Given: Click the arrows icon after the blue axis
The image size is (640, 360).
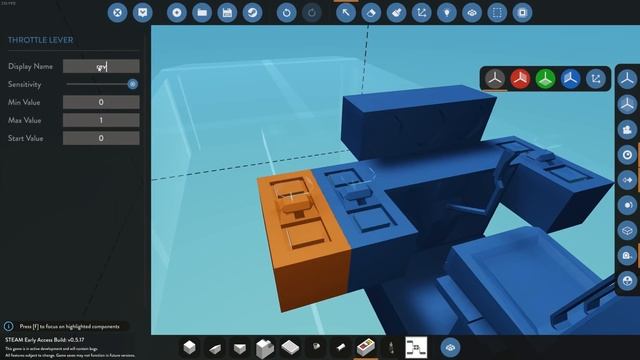Looking at the screenshot, I should point(596,78).
